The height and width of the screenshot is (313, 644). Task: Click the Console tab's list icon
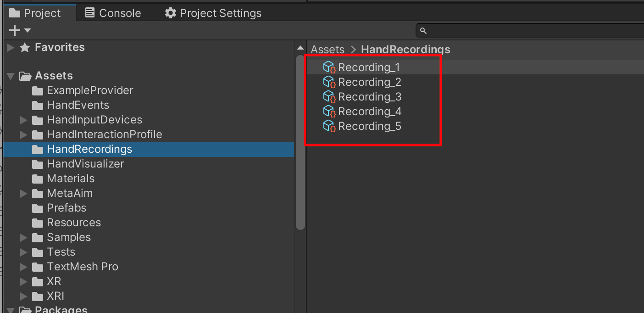coord(90,13)
